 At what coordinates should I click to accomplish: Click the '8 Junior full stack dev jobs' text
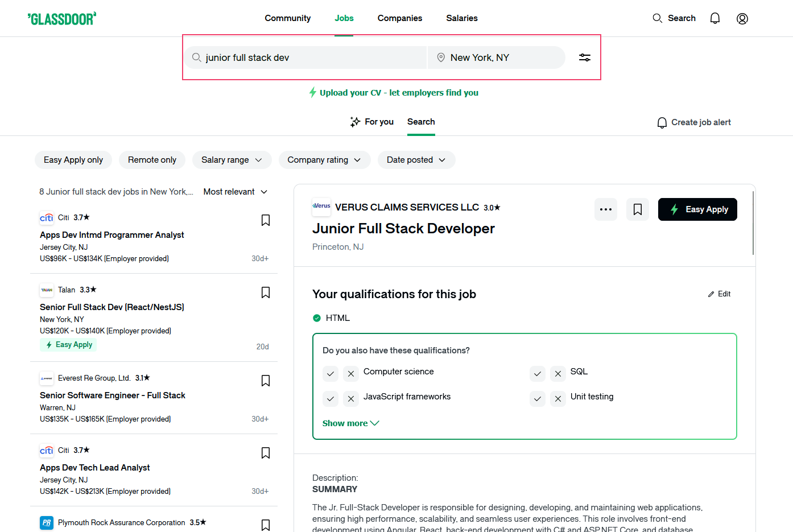(116, 192)
